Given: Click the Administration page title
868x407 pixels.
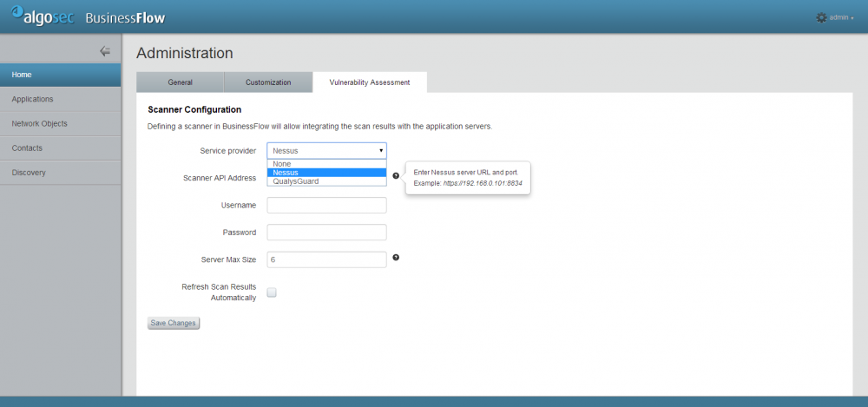Looking at the screenshot, I should click(x=185, y=53).
